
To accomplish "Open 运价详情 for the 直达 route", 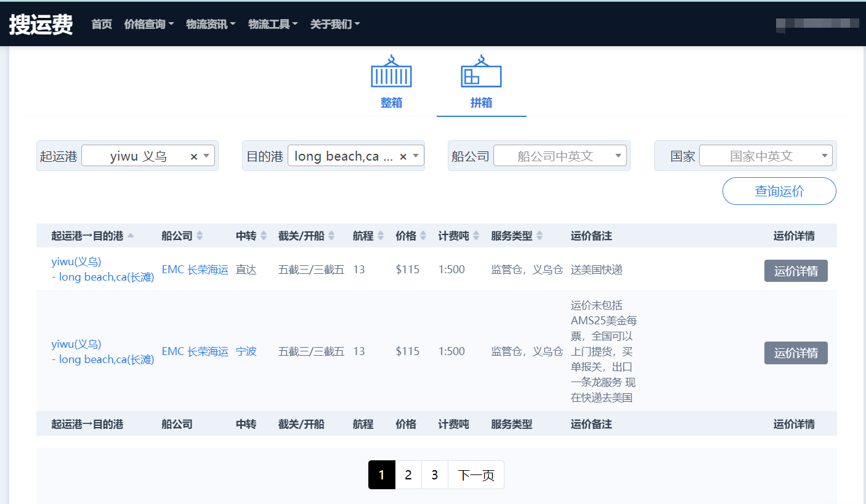I will [796, 271].
